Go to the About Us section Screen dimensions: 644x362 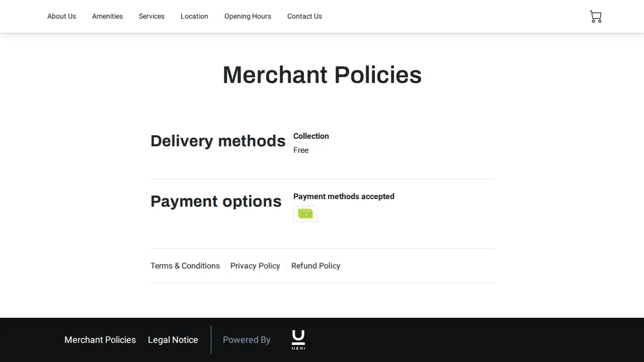coord(61,16)
